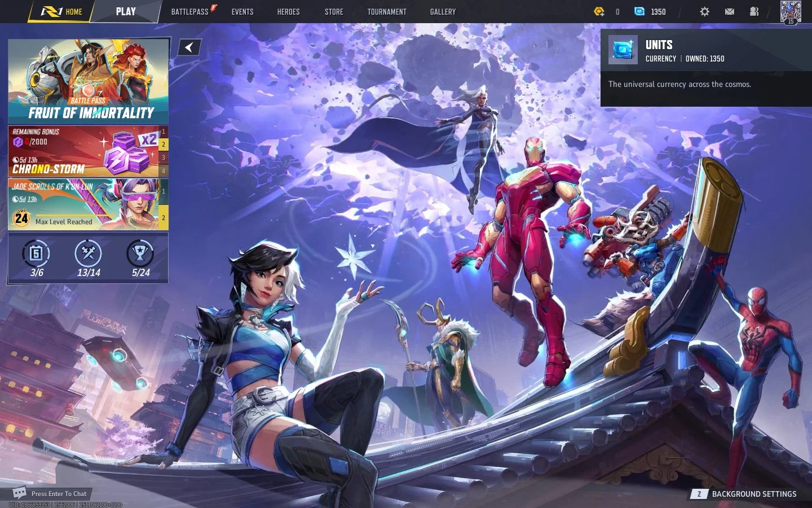Click the top bar units amount 1350

(658, 12)
